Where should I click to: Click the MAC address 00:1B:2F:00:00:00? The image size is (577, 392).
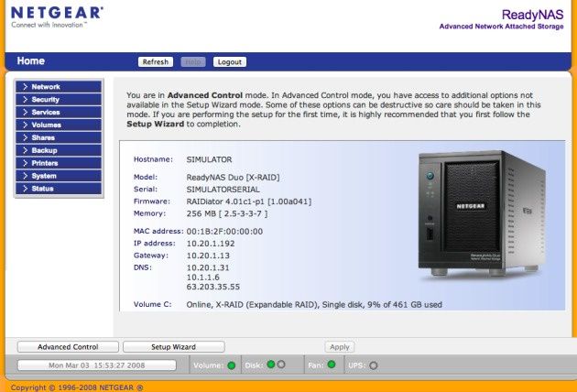pyautogui.click(x=224, y=232)
